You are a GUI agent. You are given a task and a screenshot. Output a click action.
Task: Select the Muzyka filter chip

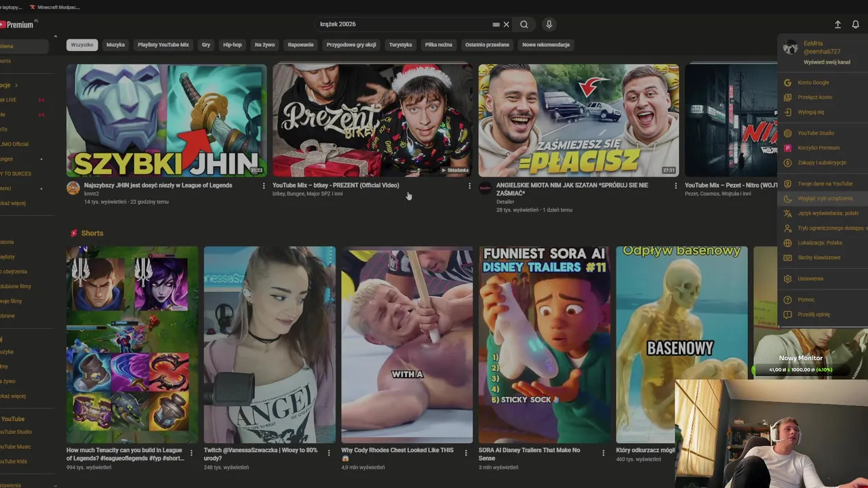tap(116, 45)
